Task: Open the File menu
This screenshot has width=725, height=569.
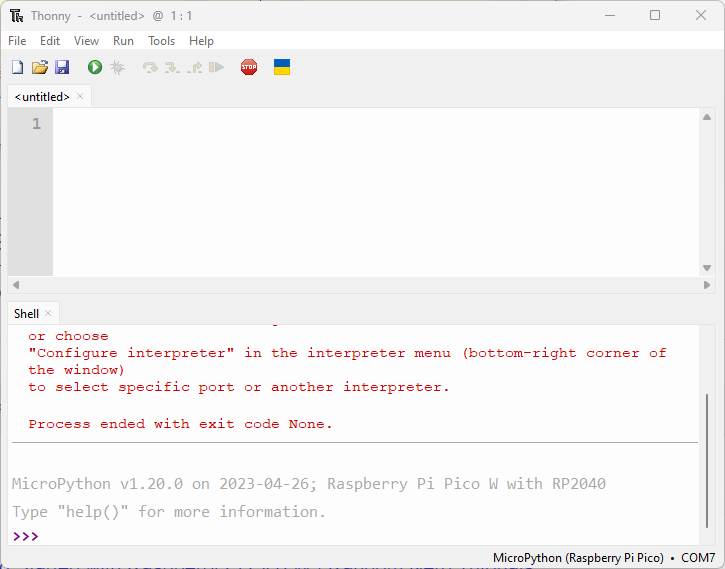Action: pos(17,41)
